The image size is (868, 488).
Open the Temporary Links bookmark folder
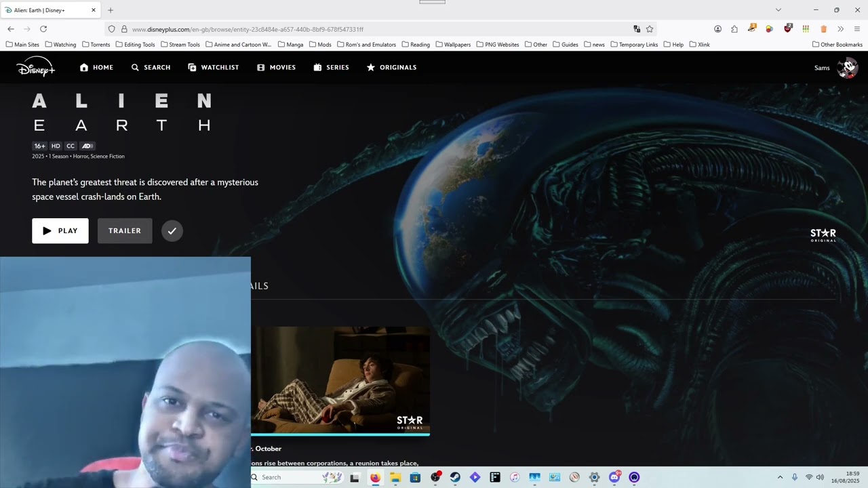(x=634, y=45)
